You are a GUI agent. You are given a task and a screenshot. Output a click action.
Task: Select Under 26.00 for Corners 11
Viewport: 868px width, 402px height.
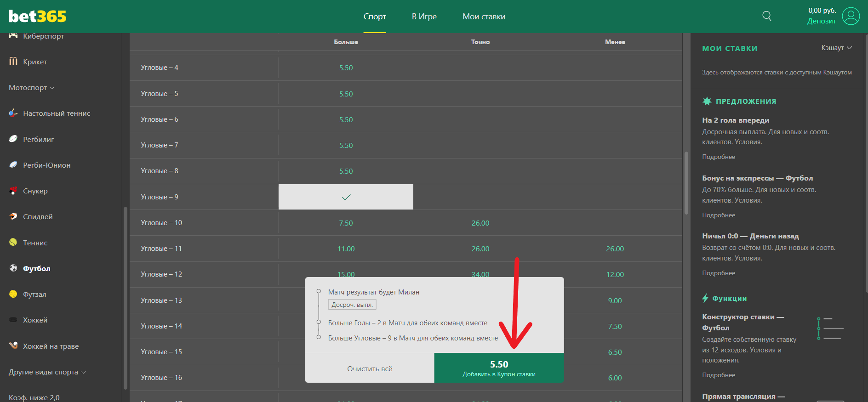[x=615, y=249]
